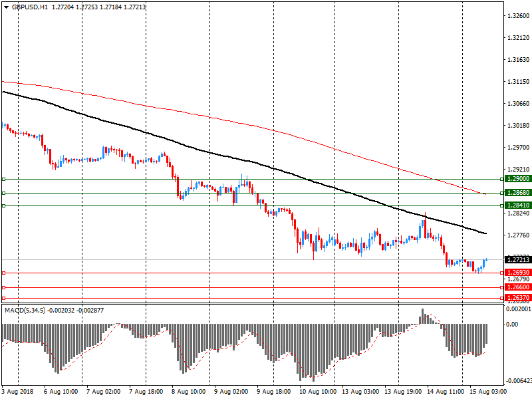Select the 1.26370 red level price label
532x399 pixels.
coord(518,298)
